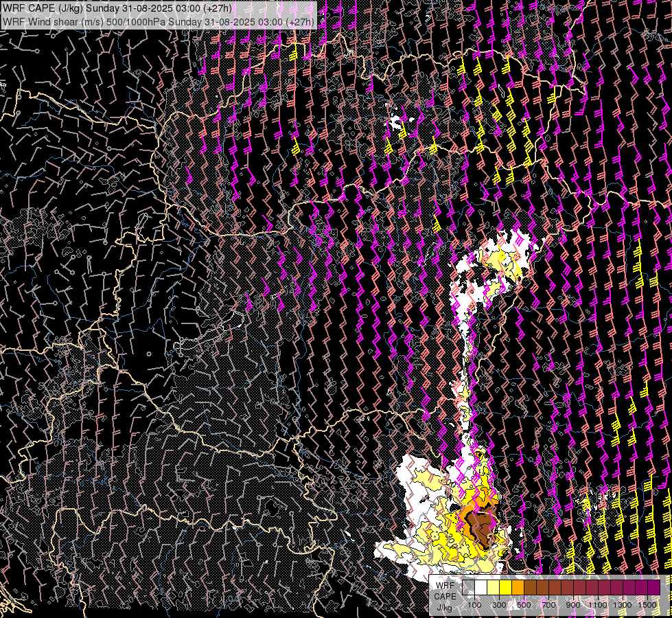Click the legend label '500'
Image resolution: width=672 pixels, height=618 pixels.
pos(524,605)
